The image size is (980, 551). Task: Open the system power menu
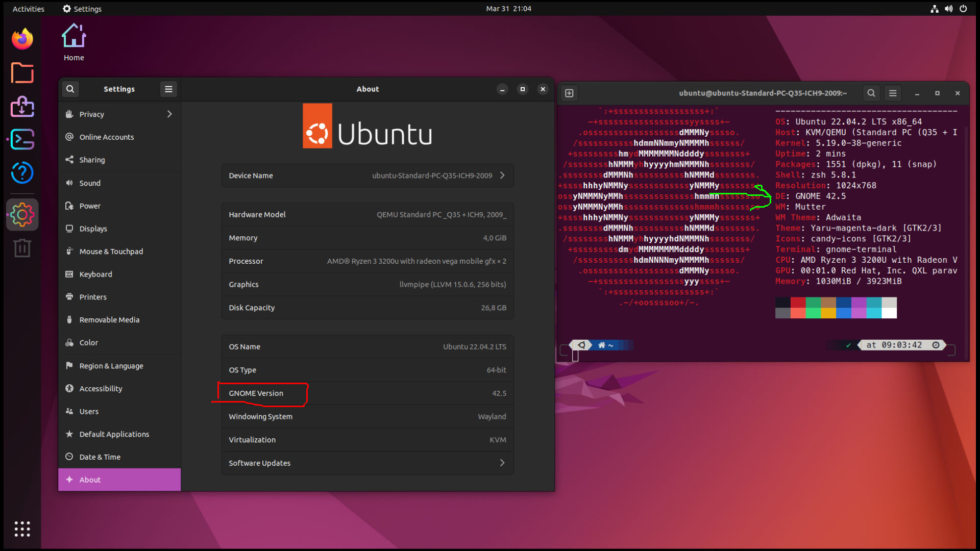[x=963, y=9]
